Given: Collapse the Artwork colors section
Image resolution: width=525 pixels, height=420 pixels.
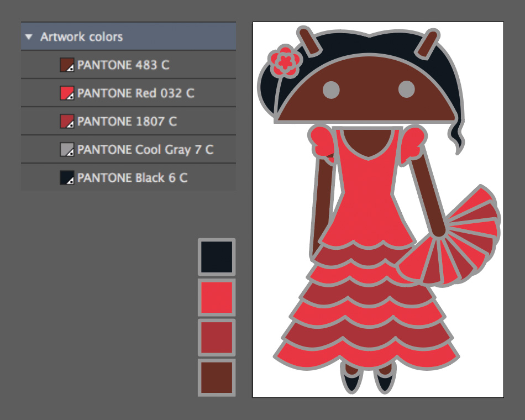Looking at the screenshot, I should pyautogui.click(x=29, y=37).
